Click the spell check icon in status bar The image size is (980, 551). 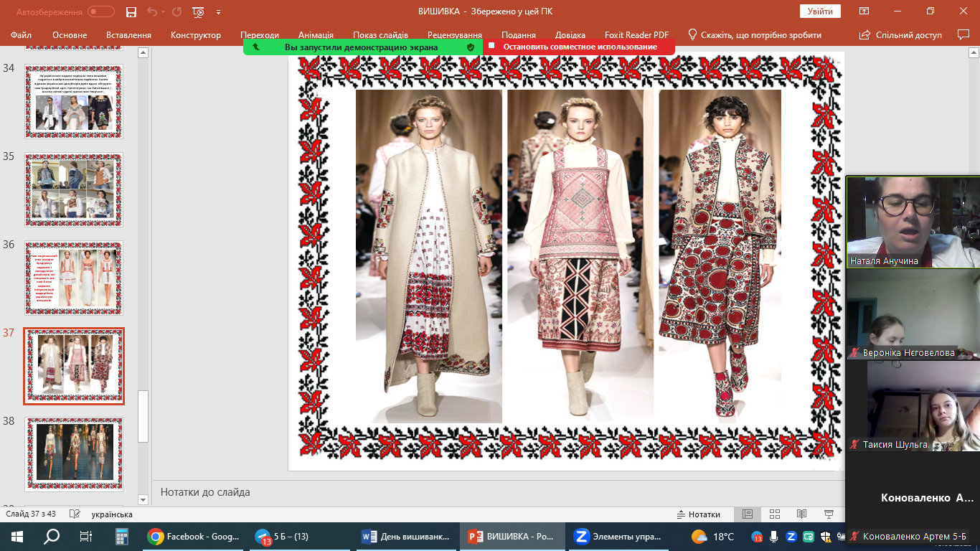[x=75, y=514]
